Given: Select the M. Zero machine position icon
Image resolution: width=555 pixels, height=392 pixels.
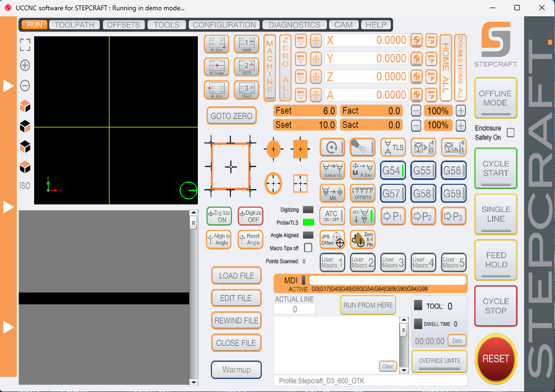Looking at the screenshot, I should pyautogui.click(x=217, y=44).
